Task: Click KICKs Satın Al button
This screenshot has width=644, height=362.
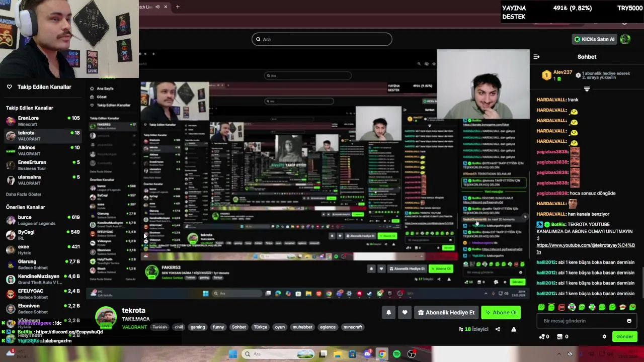Action: tap(594, 39)
